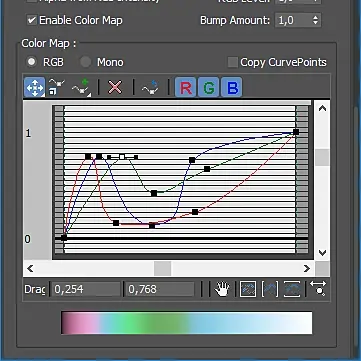Toggle the green G channel button
This screenshot has width=361, height=361.
coord(209,87)
